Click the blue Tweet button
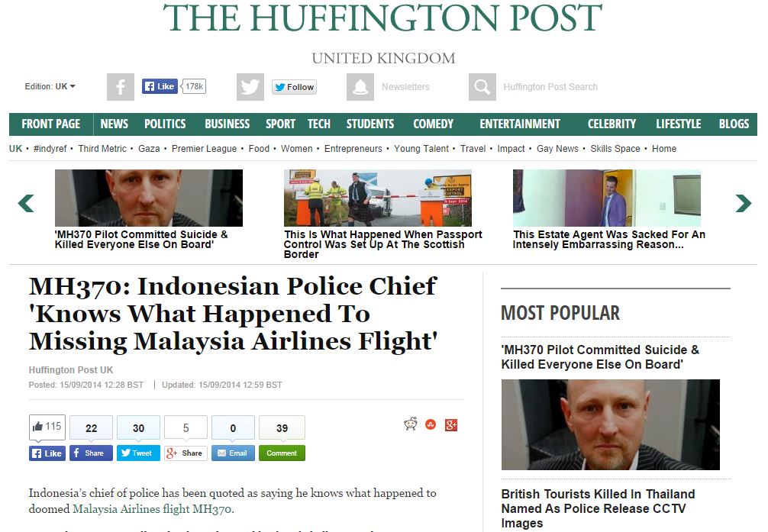 coord(138,453)
